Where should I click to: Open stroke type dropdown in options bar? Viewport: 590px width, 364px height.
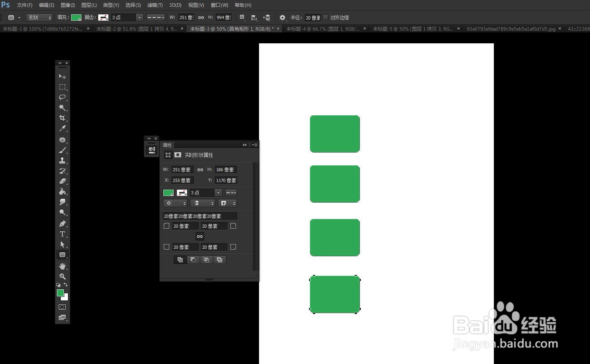[x=156, y=17]
